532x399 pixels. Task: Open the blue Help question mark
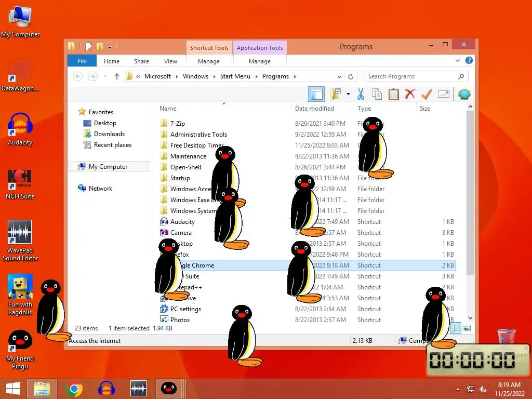pyautogui.click(x=469, y=60)
